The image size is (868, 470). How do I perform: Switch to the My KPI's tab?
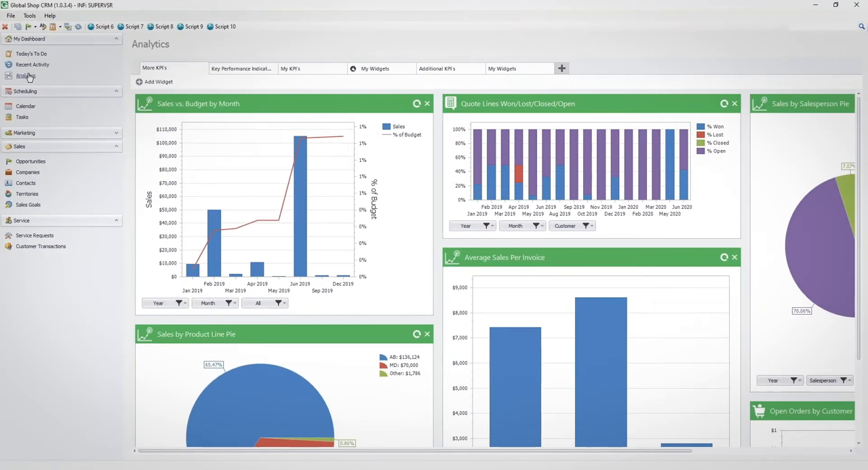(x=312, y=68)
